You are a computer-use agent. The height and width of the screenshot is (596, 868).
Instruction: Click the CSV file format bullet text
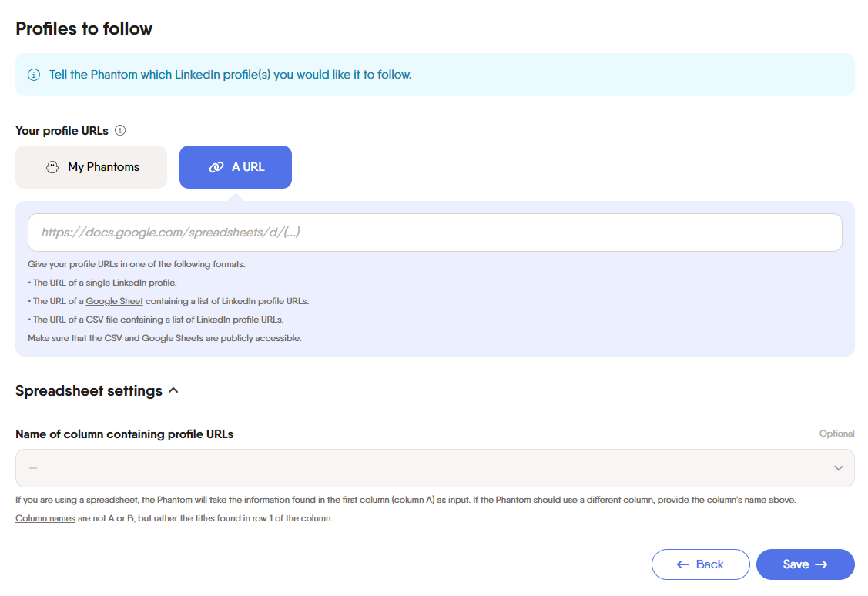tap(156, 320)
